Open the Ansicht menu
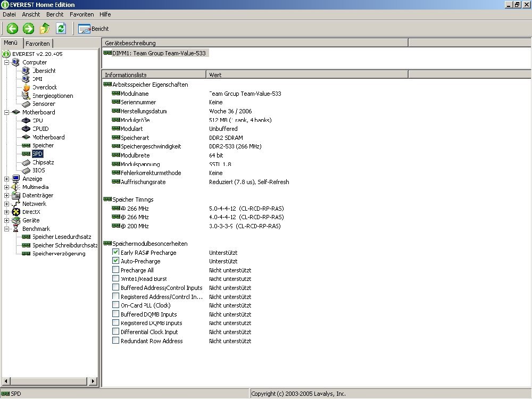 (x=31, y=14)
